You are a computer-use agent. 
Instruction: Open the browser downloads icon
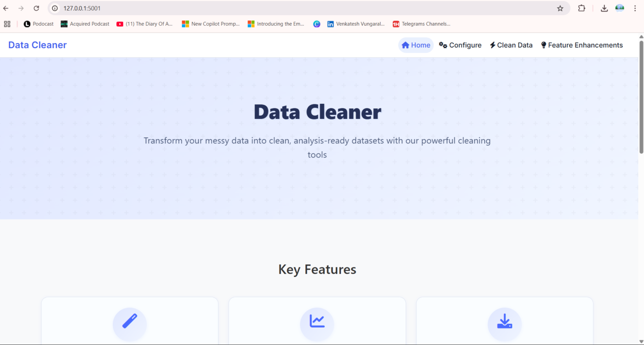[x=604, y=8]
